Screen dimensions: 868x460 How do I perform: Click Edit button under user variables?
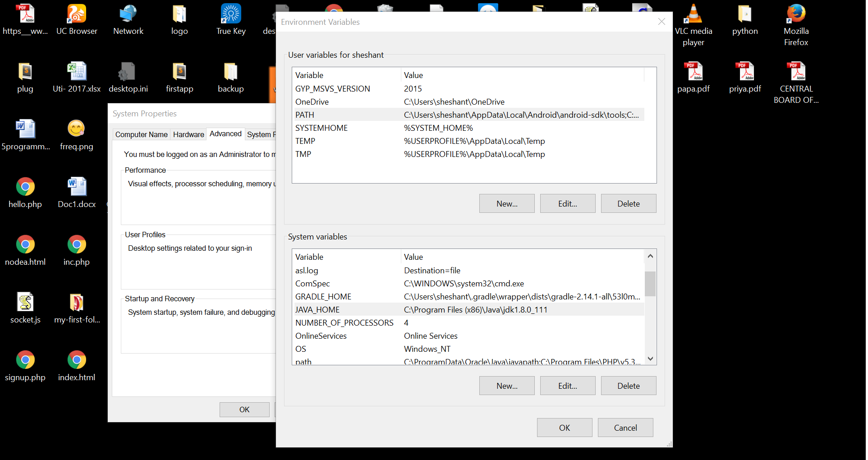point(568,204)
